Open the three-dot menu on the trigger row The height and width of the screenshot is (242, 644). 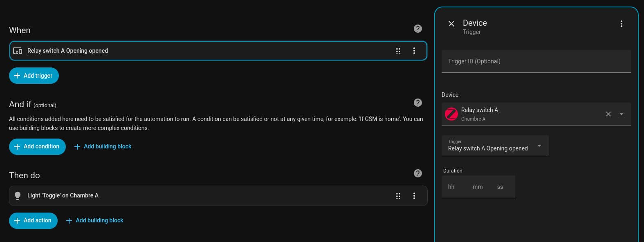[x=414, y=51]
